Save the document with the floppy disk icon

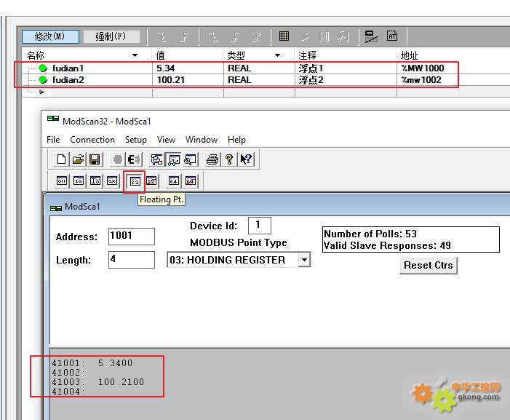(95, 159)
